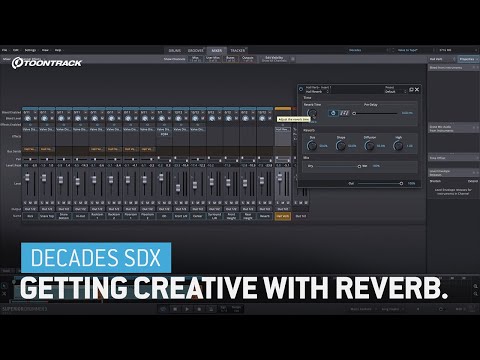The height and width of the screenshot is (360, 480).
Task: Solo the Center channel
Action: 193,203
